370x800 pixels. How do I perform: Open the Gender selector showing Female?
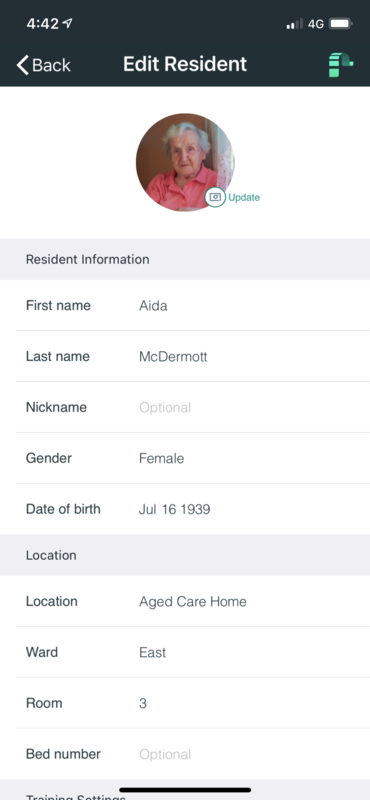tap(193, 458)
